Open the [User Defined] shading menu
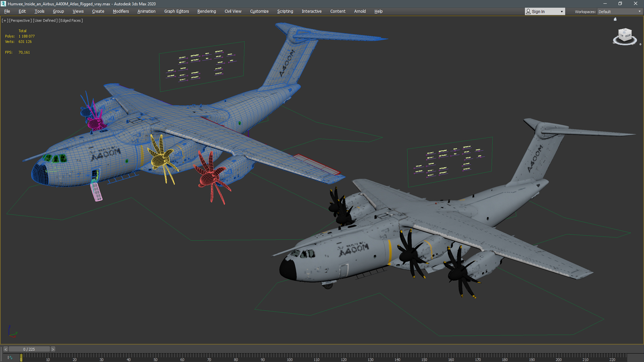 pos(45,20)
